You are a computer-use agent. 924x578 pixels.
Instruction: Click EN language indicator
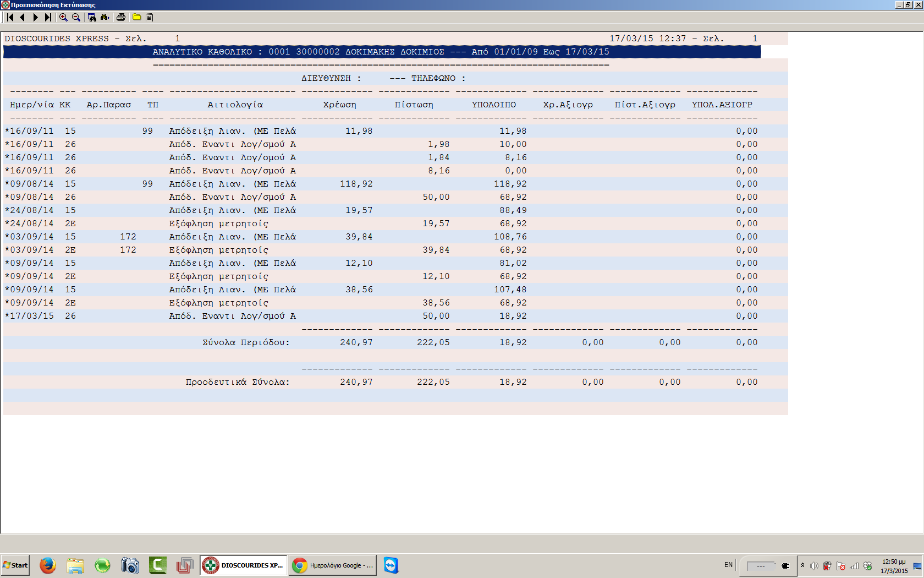pos(728,565)
